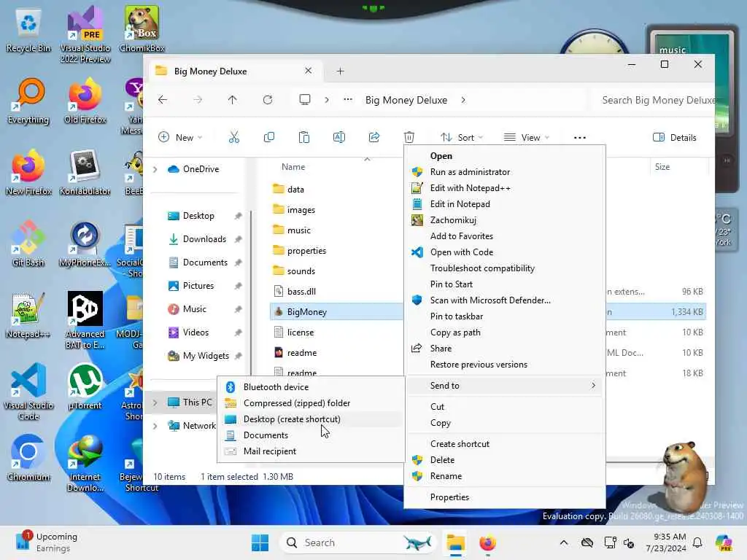747x560 pixels.
Task: Select Bluetooth device in Send to submenu
Action: [311, 387]
